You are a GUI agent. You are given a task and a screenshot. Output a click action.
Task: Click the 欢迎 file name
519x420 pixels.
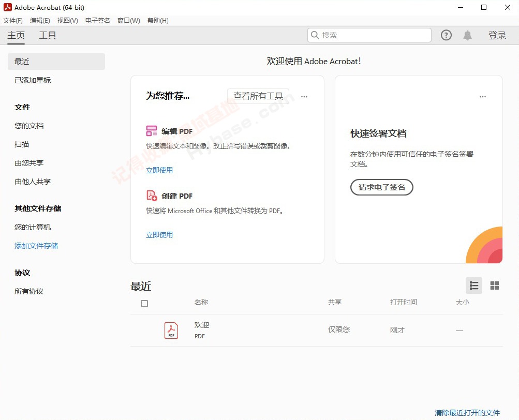[202, 325]
